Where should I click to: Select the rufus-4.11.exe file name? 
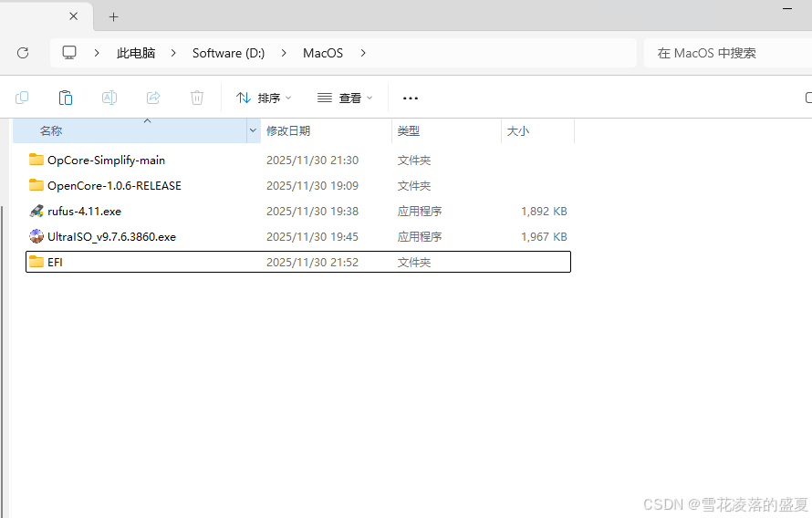(x=85, y=212)
